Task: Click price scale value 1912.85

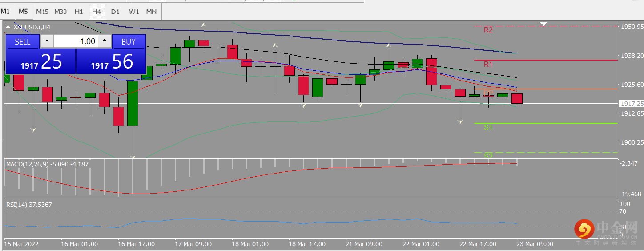Action: point(632,113)
